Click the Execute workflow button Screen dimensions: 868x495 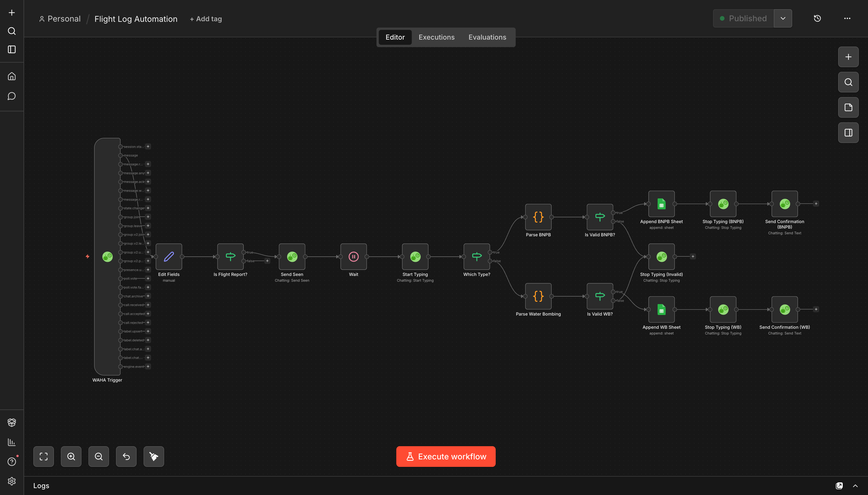(445, 456)
